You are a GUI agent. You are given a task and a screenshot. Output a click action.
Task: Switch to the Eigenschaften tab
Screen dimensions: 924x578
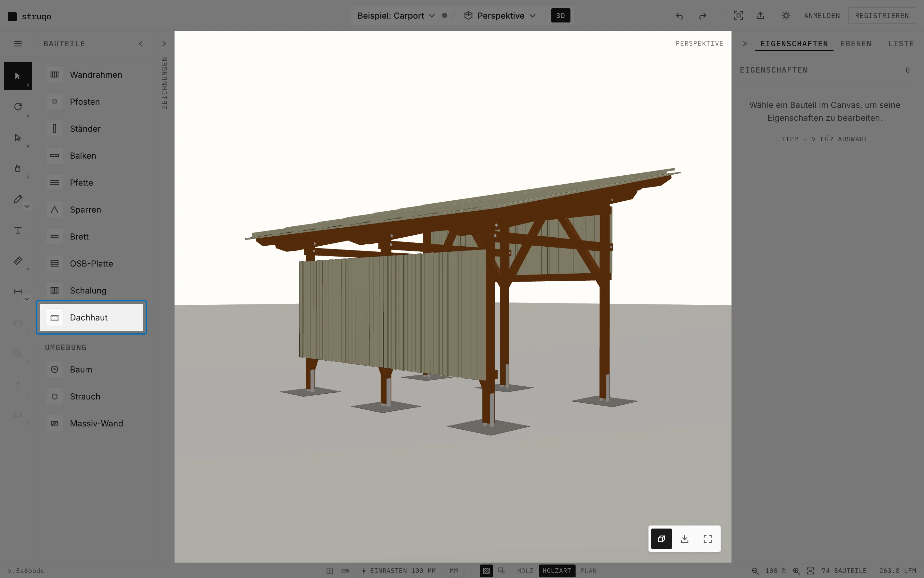click(794, 44)
